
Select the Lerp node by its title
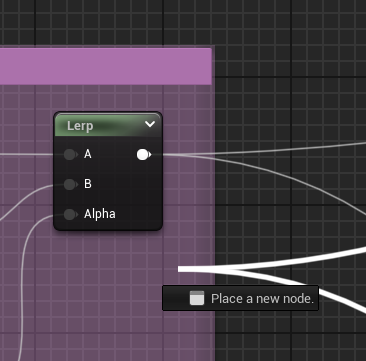pyautogui.click(x=80, y=126)
